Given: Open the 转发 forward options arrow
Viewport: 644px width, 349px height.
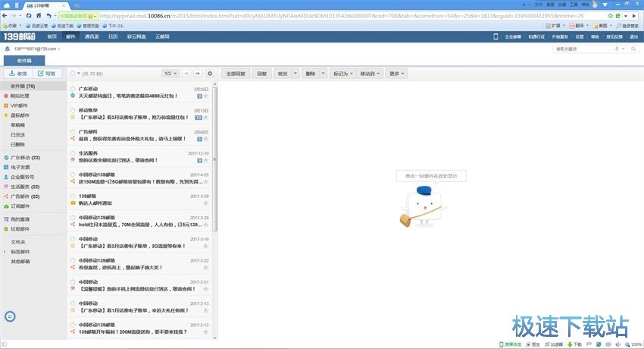Looking at the screenshot, I should click(x=295, y=74).
